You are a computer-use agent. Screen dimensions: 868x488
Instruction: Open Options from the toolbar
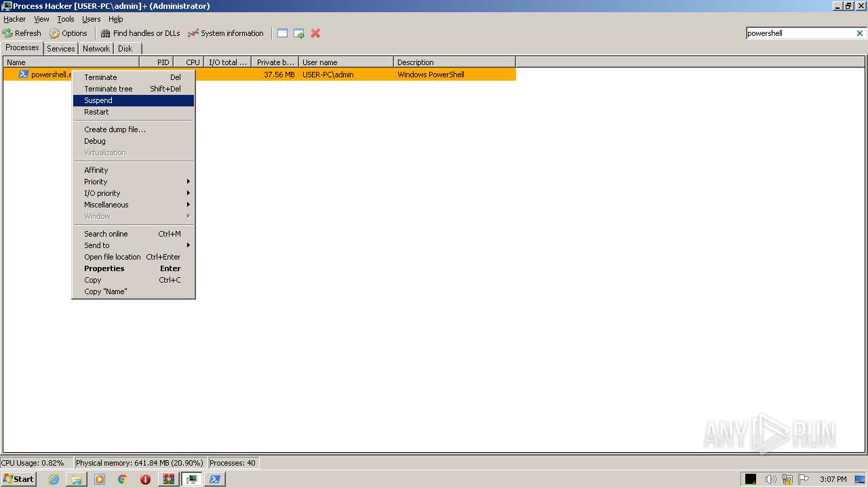coord(68,33)
